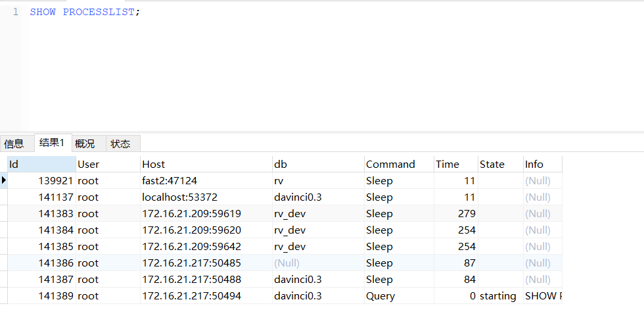
Task: Select the Command column header
Action: tap(398, 164)
